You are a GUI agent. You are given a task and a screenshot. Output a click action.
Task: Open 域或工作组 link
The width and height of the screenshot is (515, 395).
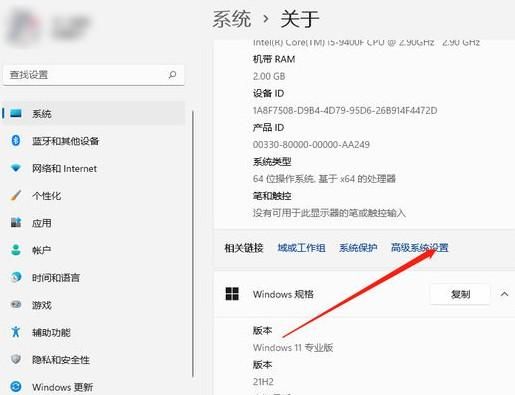pos(301,248)
